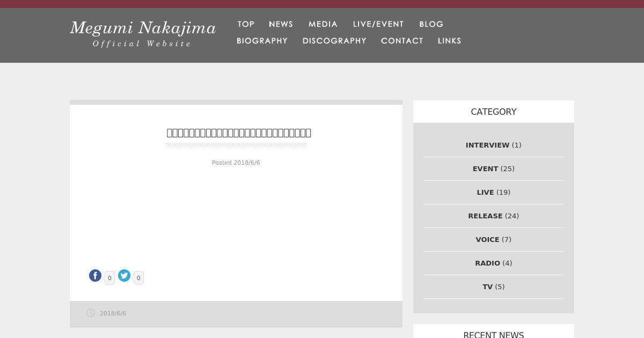Viewport: 644px width, 338px height.
Task: Click the Facebook share icon
Action: [x=95, y=276]
